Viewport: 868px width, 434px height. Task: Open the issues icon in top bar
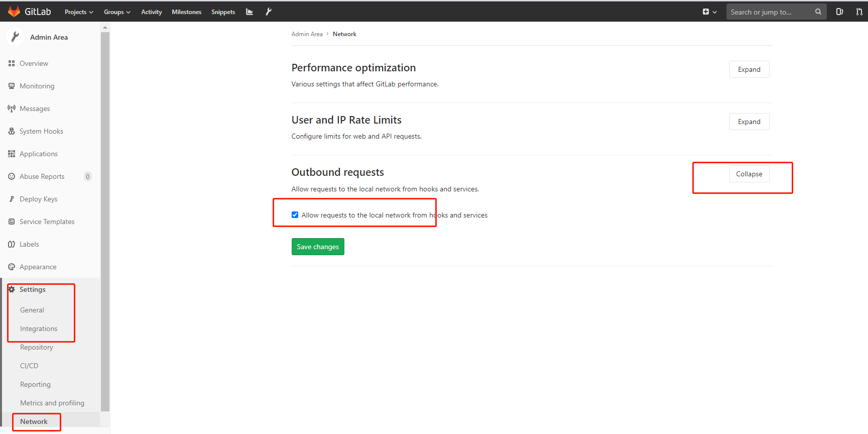[839, 12]
